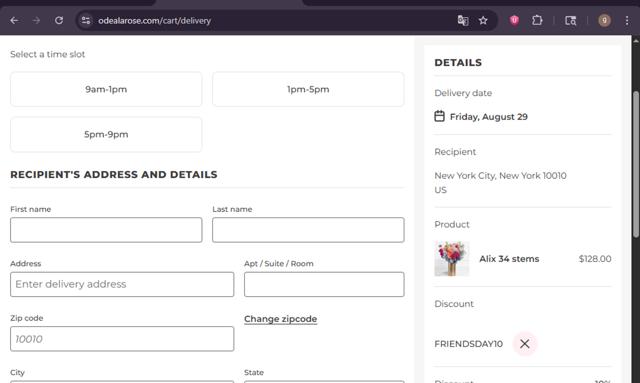The width and height of the screenshot is (640, 383).
Task: Focus the First name field
Action: pos(106,230)
